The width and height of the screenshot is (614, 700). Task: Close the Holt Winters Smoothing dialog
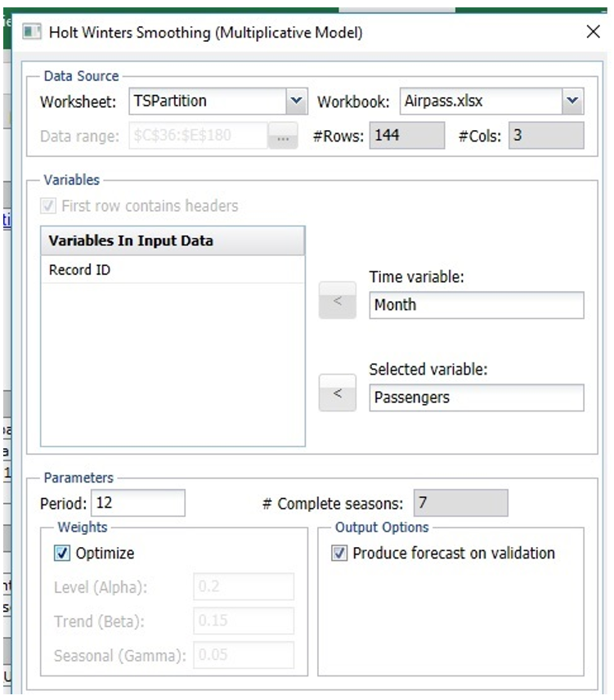(594, 33)
